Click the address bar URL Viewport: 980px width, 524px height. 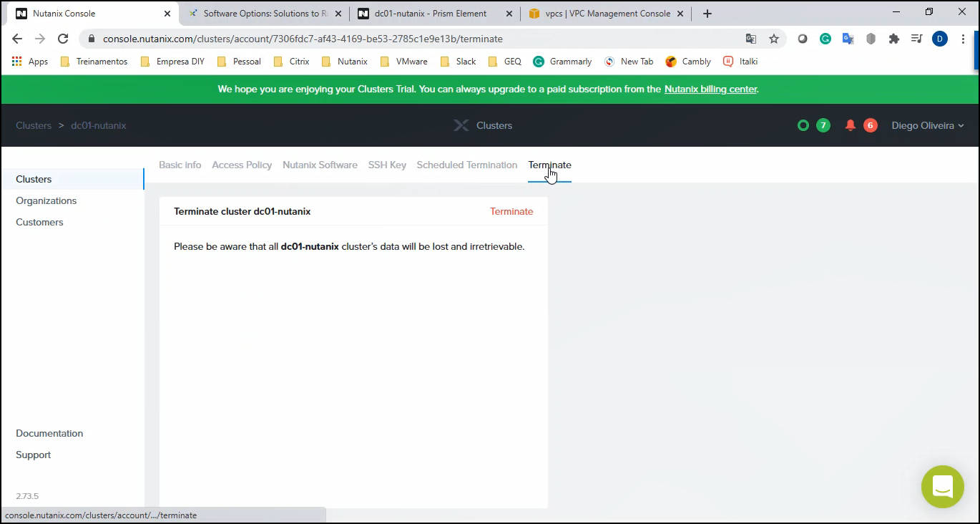303,39
